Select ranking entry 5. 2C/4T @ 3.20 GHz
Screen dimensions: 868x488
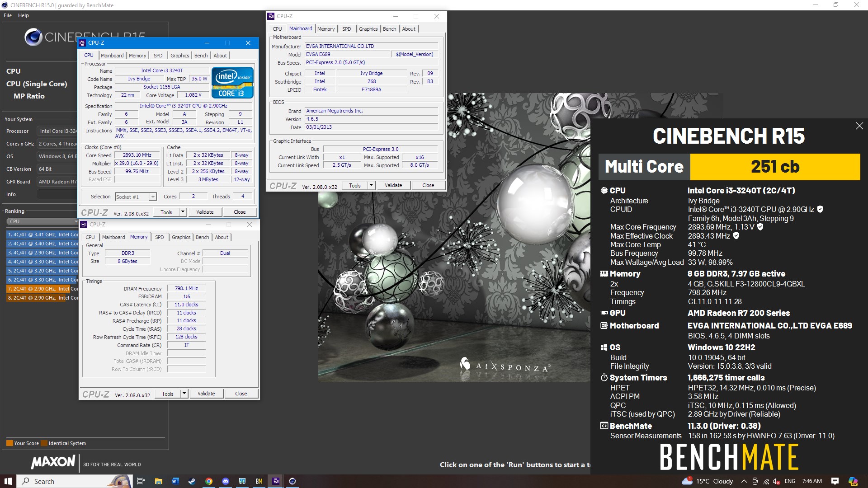[x=42, y=271]
